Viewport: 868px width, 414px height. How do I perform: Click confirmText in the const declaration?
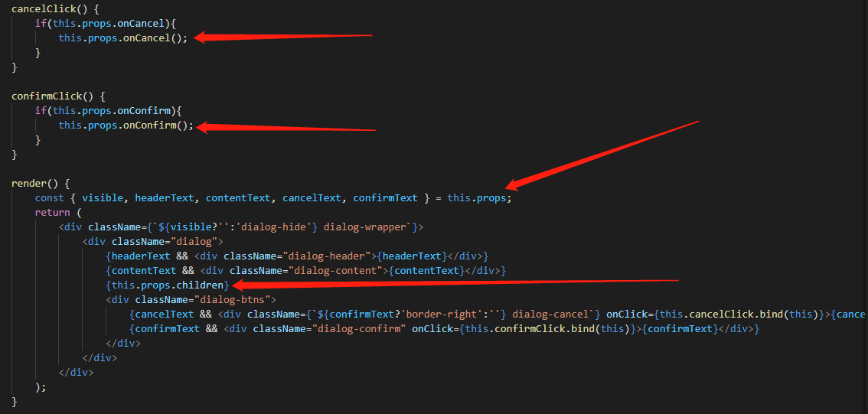click(386, 198)
